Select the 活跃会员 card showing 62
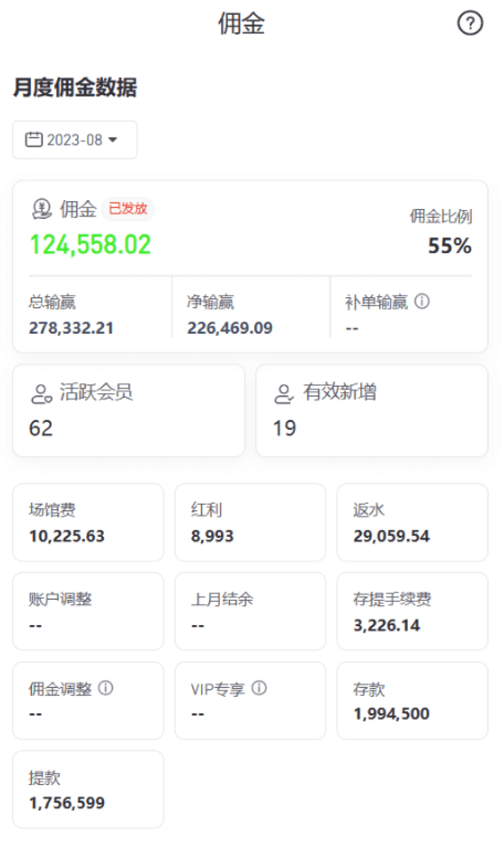 [128, 410]
